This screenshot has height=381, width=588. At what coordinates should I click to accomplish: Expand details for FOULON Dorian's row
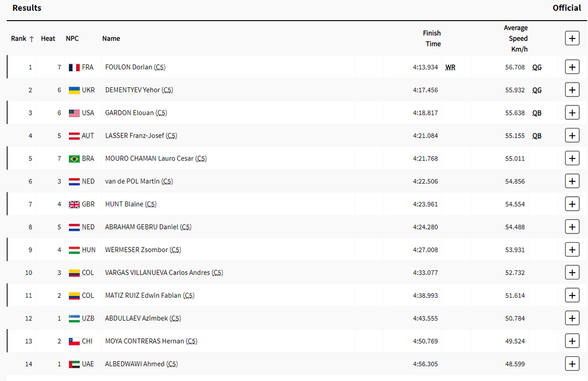(572, 67)
